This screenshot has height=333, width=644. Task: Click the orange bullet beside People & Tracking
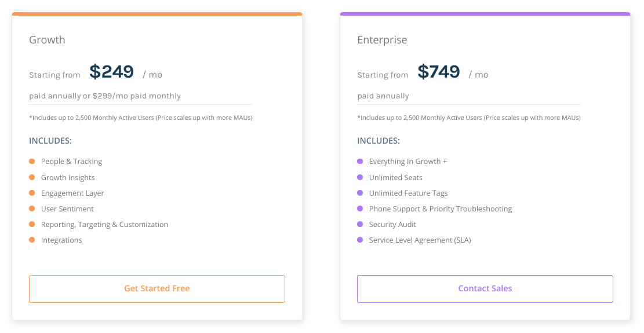[x=32, y=162]
